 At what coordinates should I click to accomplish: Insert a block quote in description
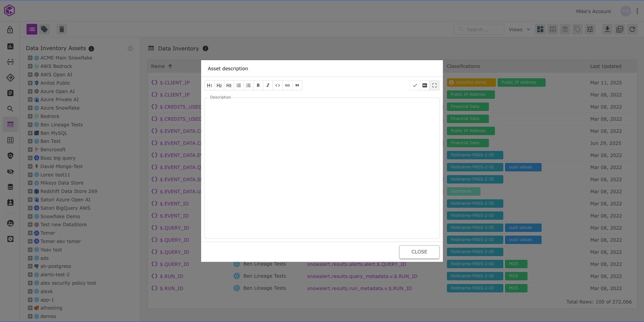click(297, 85)
